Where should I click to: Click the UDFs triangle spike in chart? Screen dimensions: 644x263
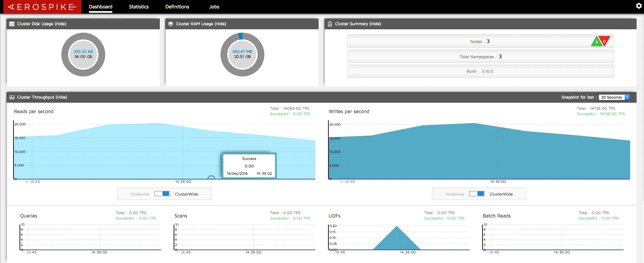pyautogui.click(x=397, y=238)
